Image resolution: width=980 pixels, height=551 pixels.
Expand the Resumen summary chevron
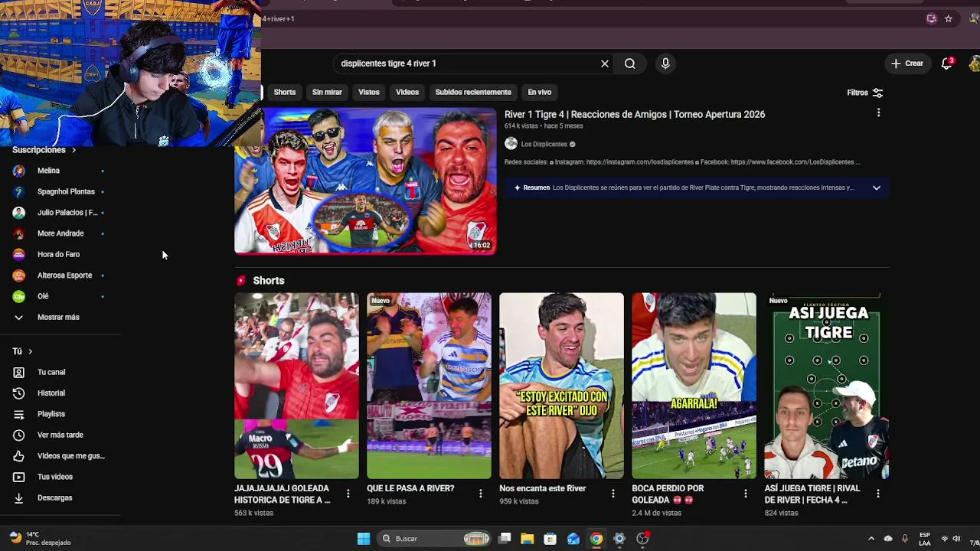[x=877, y=187]
